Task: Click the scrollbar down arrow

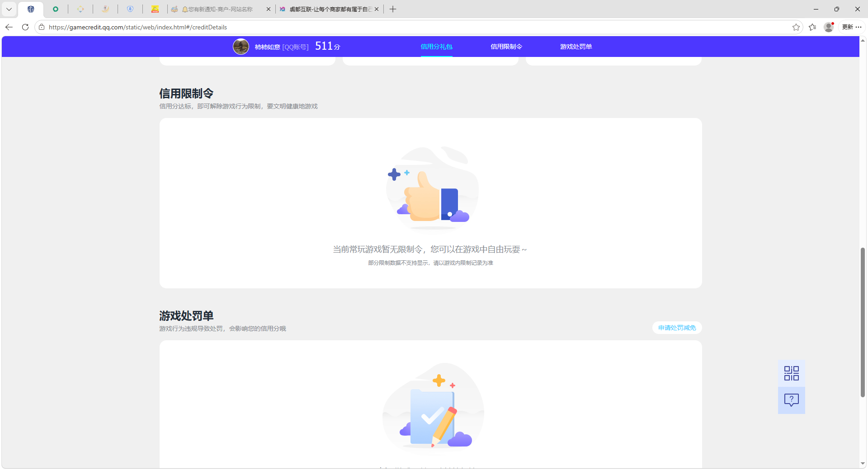Action: (x=863, y=464)
